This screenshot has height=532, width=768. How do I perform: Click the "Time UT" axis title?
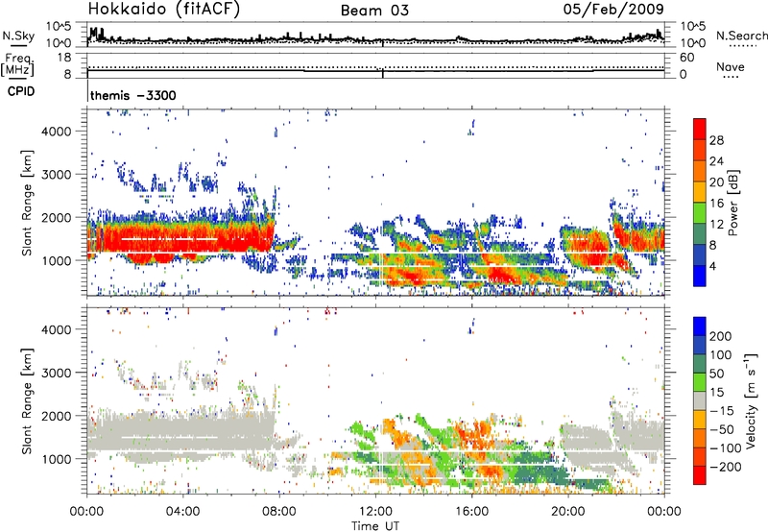375,526
